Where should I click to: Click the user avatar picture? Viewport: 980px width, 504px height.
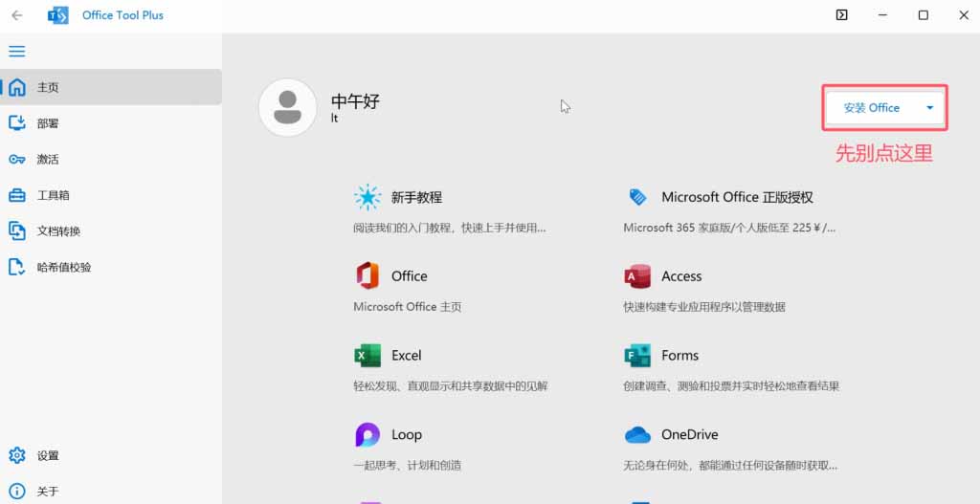point(287,107)
